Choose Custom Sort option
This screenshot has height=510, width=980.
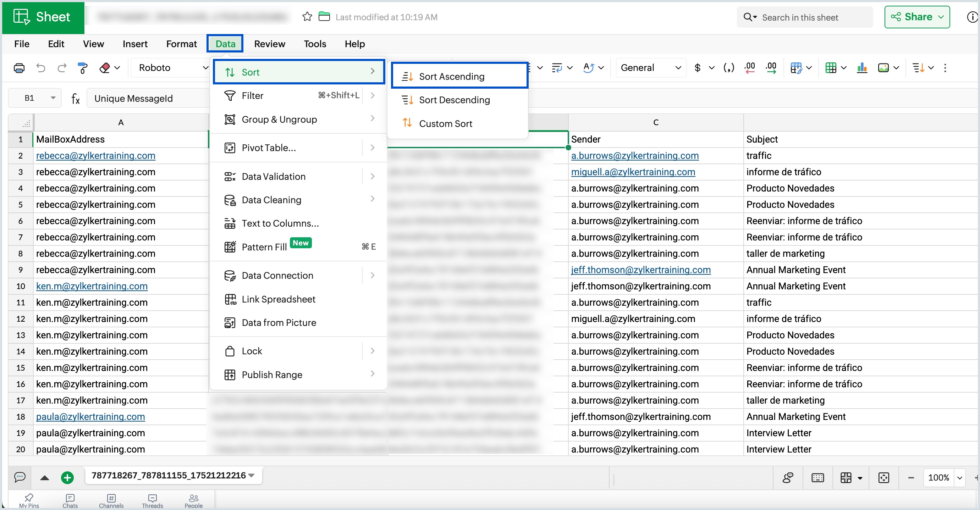[x=446, y=124]
